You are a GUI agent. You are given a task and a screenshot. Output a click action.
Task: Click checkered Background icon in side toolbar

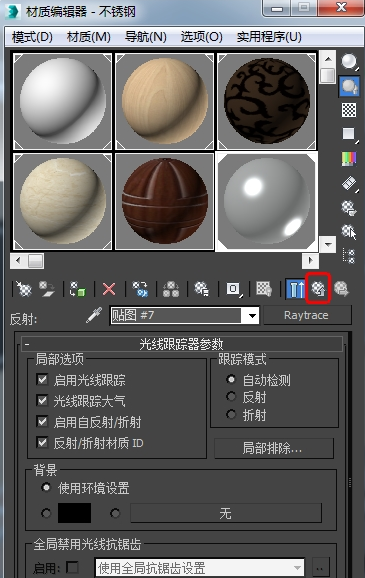(x=349, y=110)
